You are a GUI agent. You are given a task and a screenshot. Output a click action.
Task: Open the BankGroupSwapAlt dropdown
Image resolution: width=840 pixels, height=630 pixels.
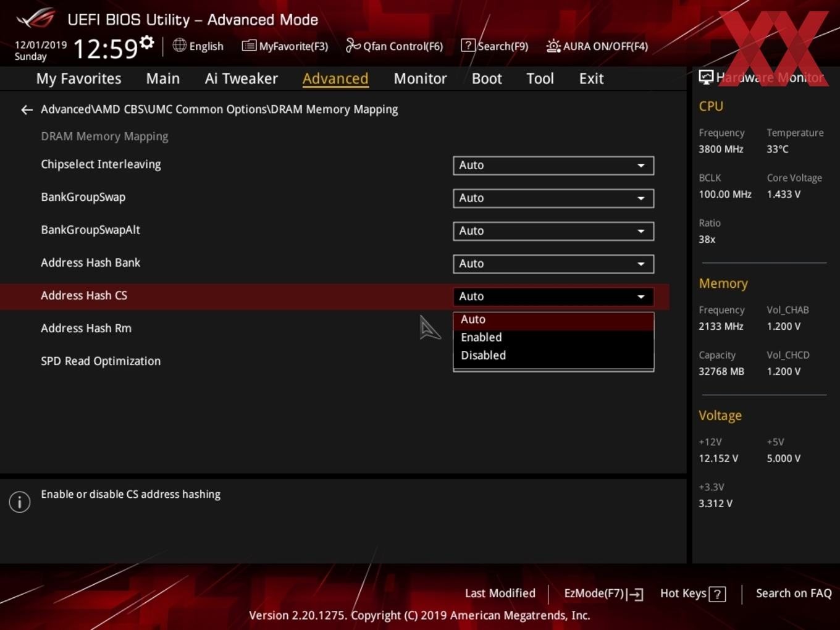553,231
